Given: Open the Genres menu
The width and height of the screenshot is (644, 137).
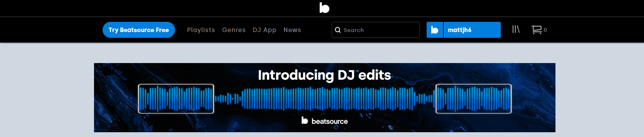Looking at the screenshot, I should pos(234,30).
